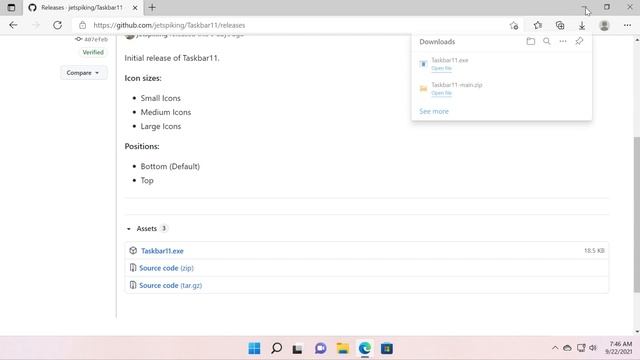This screenshot has height=360, width=640.
Task: Select the Bottom (Default) list item text
Action: click(x=170, y=167)
